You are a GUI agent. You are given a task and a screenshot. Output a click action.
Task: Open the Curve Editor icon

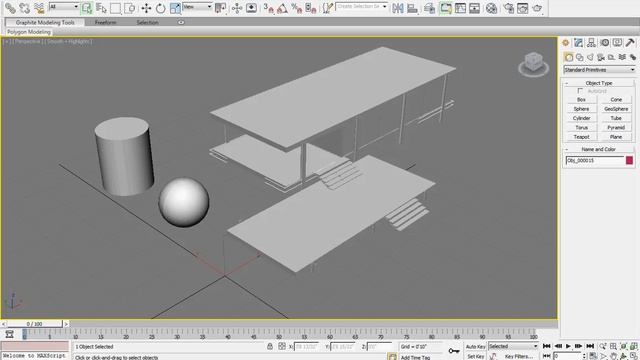(x=460, y=8)
